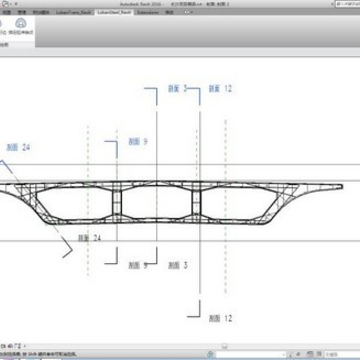Select the lower 剖面 9 section label
Image resolution: width=360 pixels, height=360 pixels.
[x=138, y=265]
